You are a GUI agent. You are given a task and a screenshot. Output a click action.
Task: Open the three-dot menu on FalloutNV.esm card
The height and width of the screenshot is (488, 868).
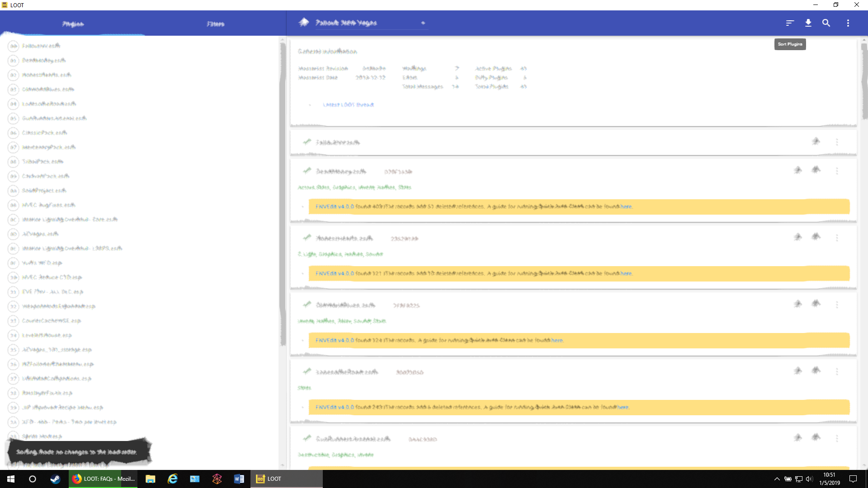pos(837,142)
